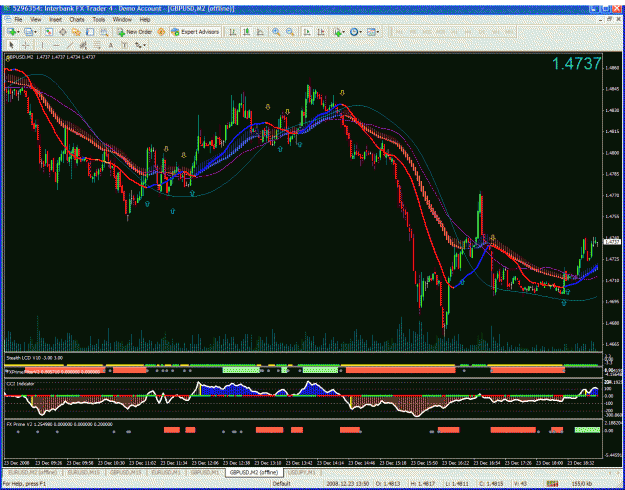Switch to USDJPY,M1 chart tab
This screenshot has height=490, width=625.
click(302, 472)
